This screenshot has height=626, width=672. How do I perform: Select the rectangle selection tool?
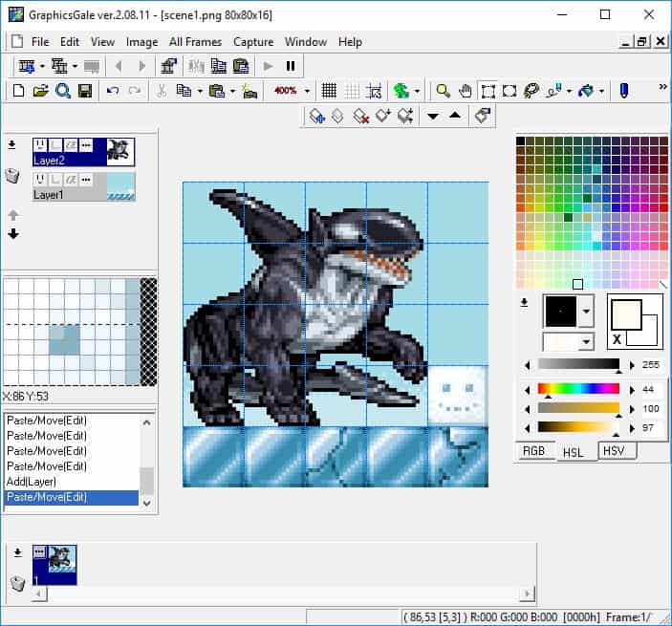488,91
